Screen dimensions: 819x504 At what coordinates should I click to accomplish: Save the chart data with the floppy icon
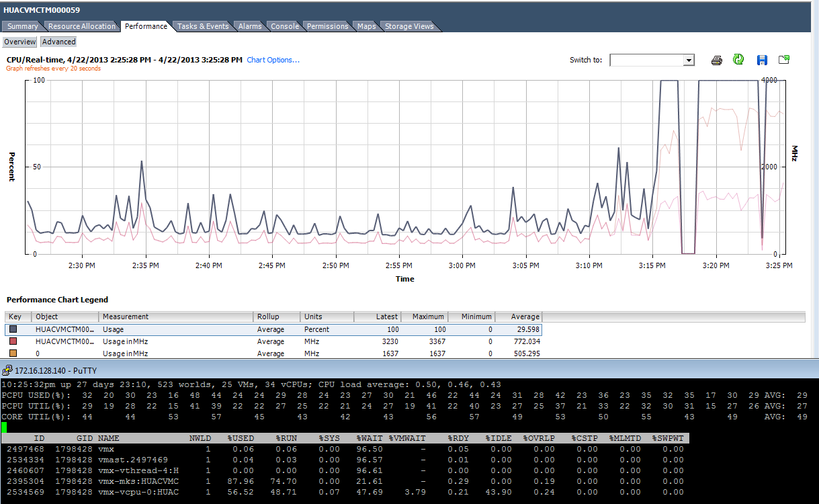tap(761, 60)
